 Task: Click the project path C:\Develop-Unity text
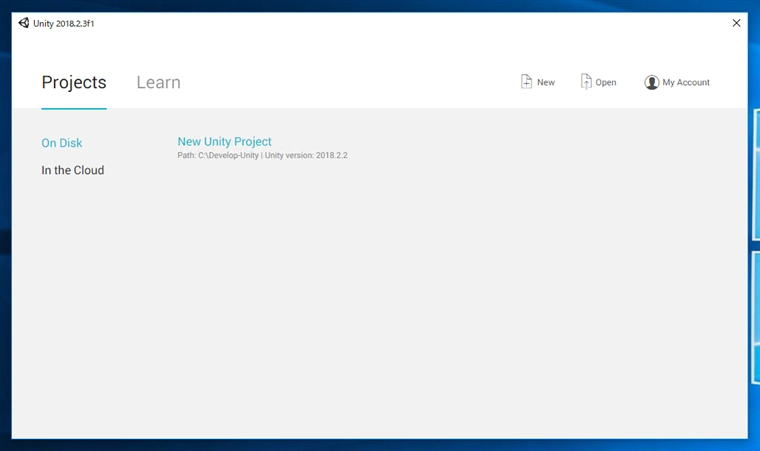click(x=228, y=155)
